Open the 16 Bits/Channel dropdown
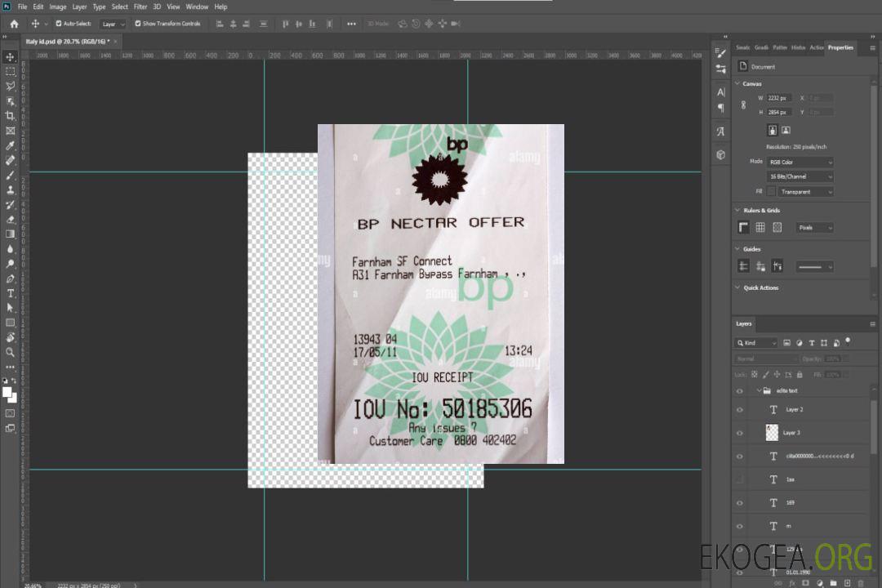882x588 pixels. (800, 176)
